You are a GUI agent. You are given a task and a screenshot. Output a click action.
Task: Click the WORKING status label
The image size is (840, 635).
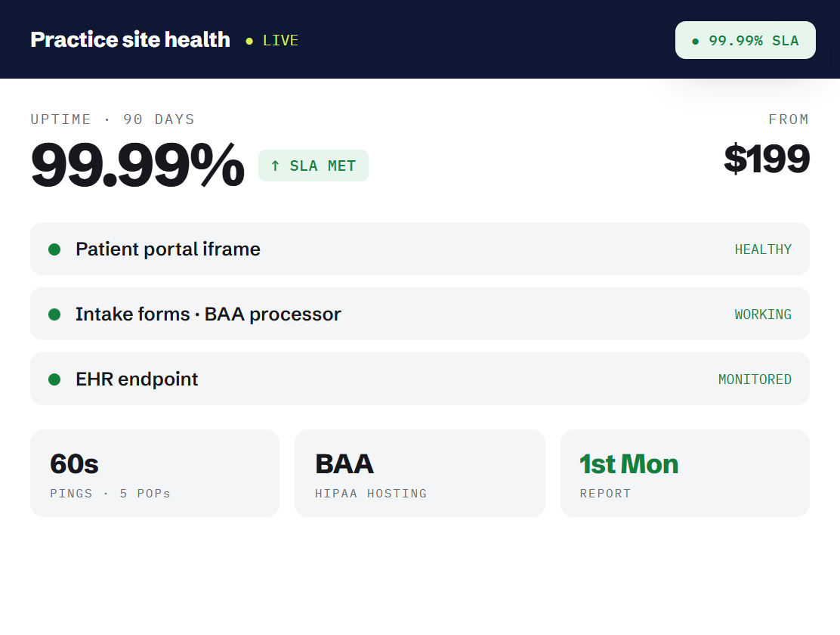click(763, 314)
